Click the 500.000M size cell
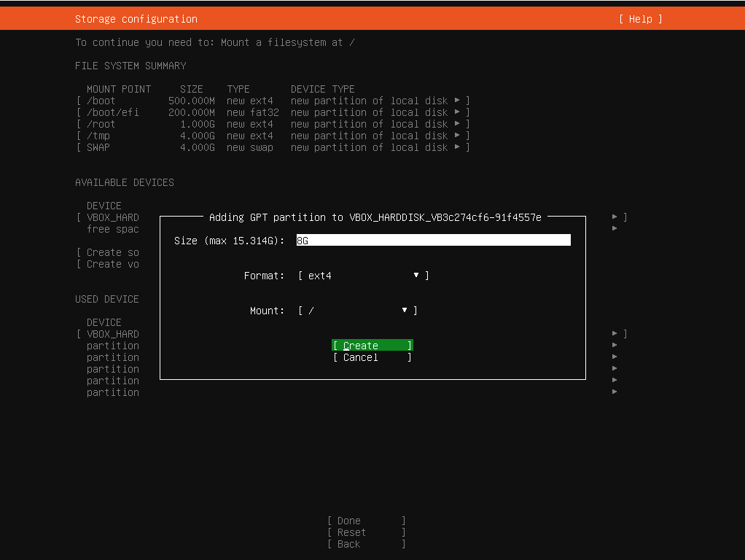This screenshot has width=745, height=560. pos(192,101)
